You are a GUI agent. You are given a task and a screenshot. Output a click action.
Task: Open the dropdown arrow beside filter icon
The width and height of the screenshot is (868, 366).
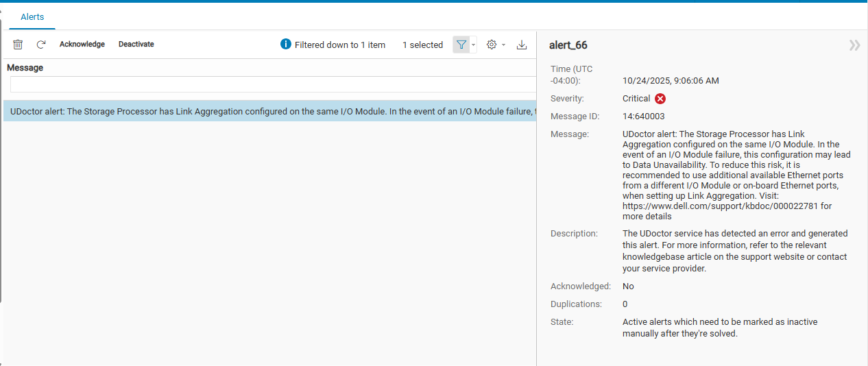point(473,45)
